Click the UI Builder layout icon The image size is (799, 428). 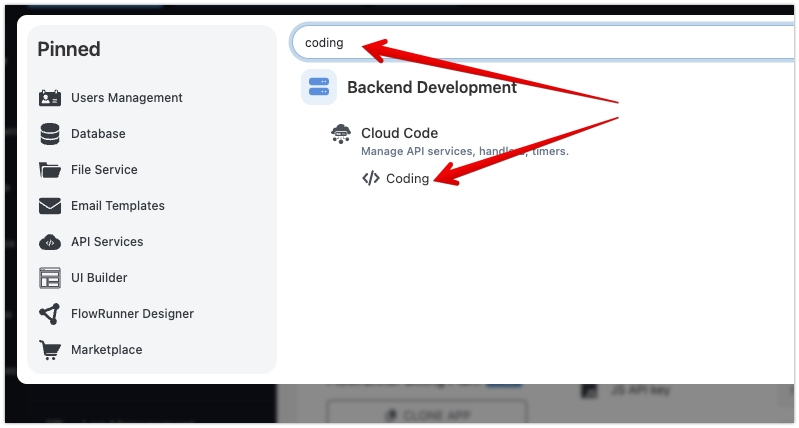(x=50, y=278)
